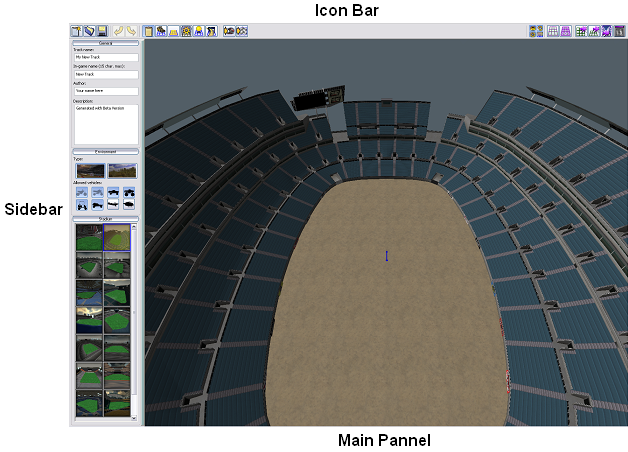Toggle the green grid with purple arrow icon
This screenshot has height=452, width=628.
pyautogui.click(x=581, y=31)
